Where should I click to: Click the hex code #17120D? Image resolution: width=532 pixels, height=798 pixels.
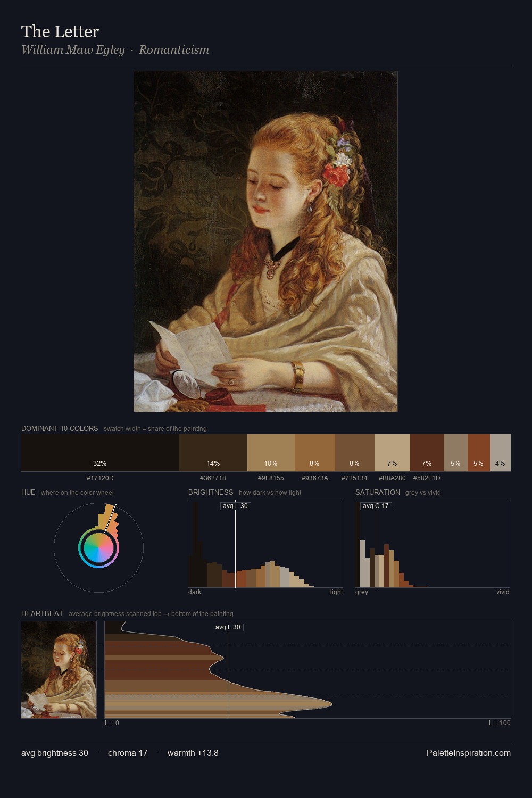[100, 478]
